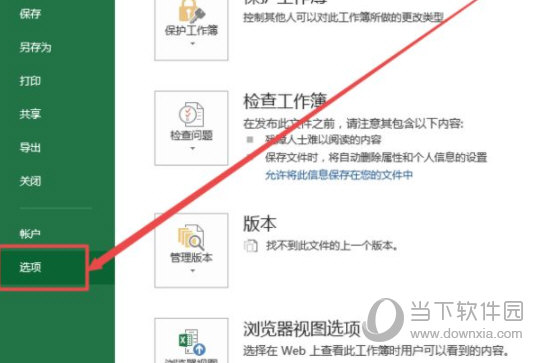Open the 另存为 (Save As) menu item
This screenshot has width=547, height=363.
click(x=36, y=47)
